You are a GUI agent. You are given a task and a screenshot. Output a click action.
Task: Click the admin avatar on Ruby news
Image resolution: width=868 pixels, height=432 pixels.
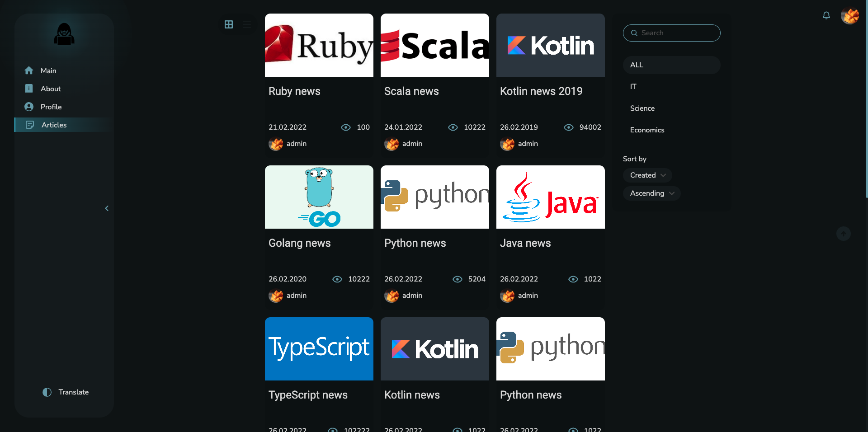(276, 144)
